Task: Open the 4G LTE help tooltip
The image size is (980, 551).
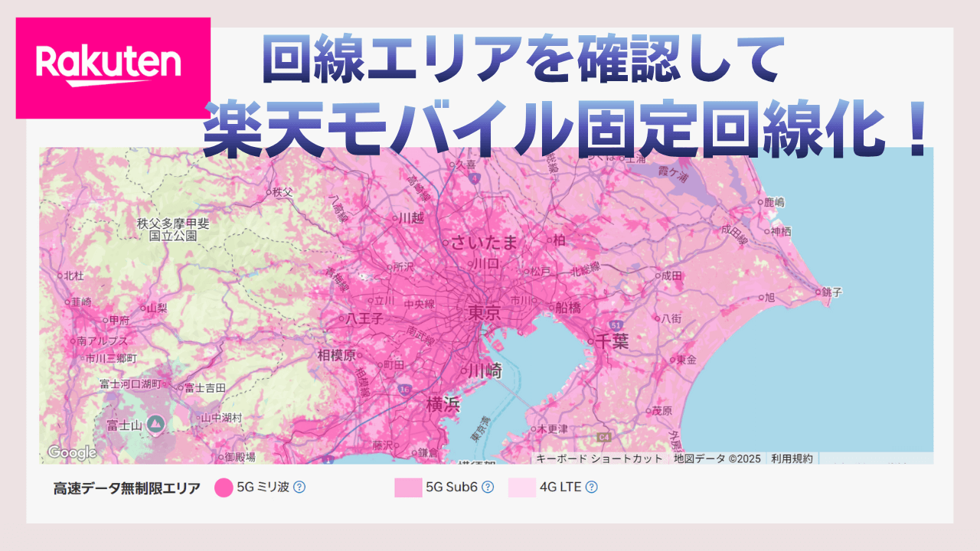Action: [591, 487]
